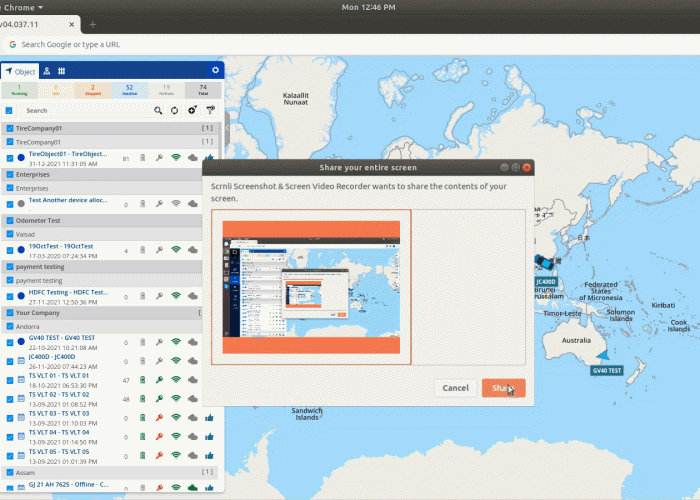Click the refresh icon beside the search
Screen dimensions: 700x500
coord(175,111)
